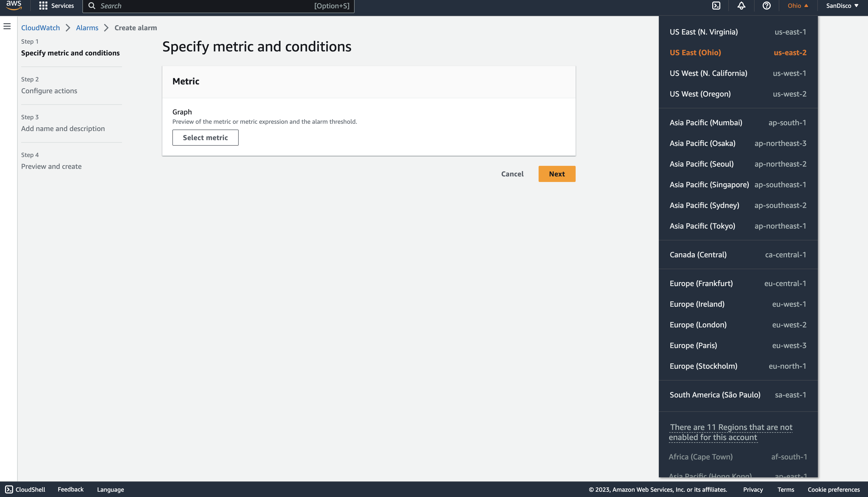
Task: Open the notifications bell
Action: point(741,6)
